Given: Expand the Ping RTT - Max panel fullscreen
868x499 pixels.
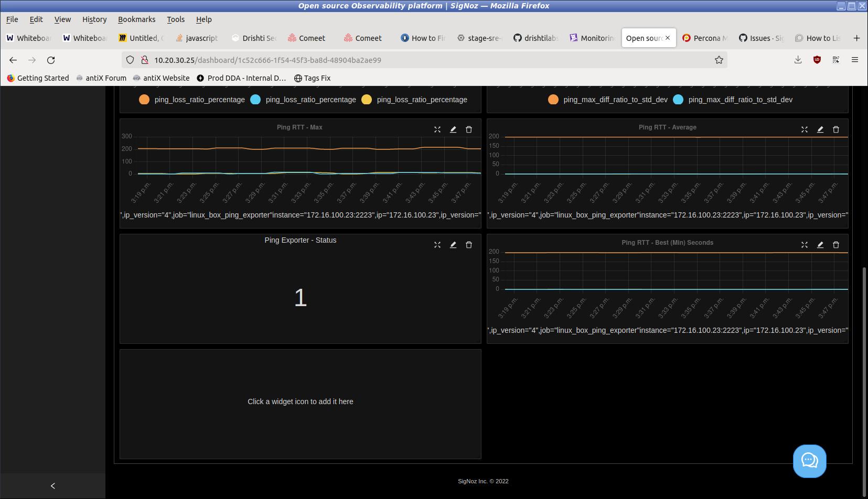Looking at the screenshot, I should point(437,129).
